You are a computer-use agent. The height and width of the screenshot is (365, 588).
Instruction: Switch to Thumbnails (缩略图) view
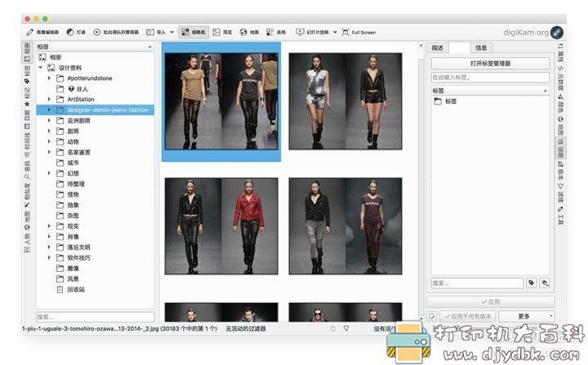[x=194, y=33]
